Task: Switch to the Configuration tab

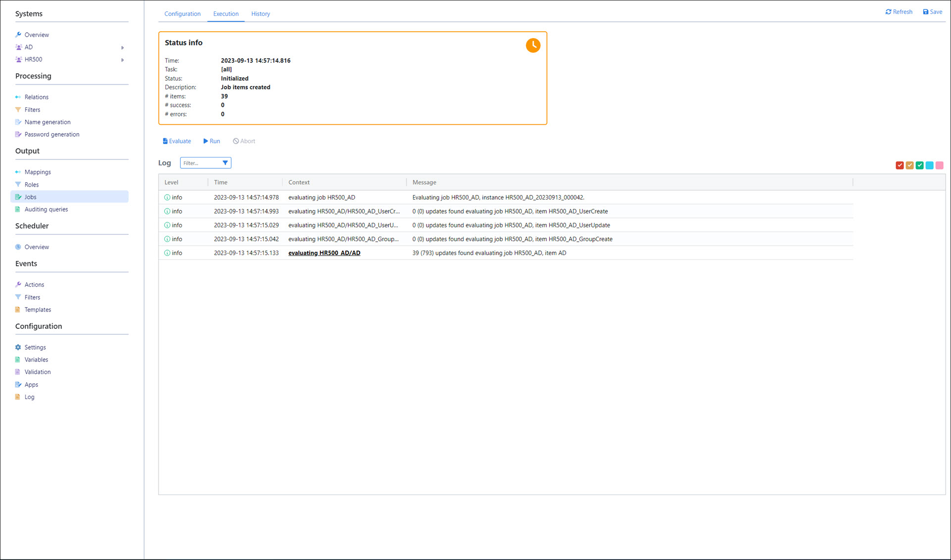Action: coord(182,14)
